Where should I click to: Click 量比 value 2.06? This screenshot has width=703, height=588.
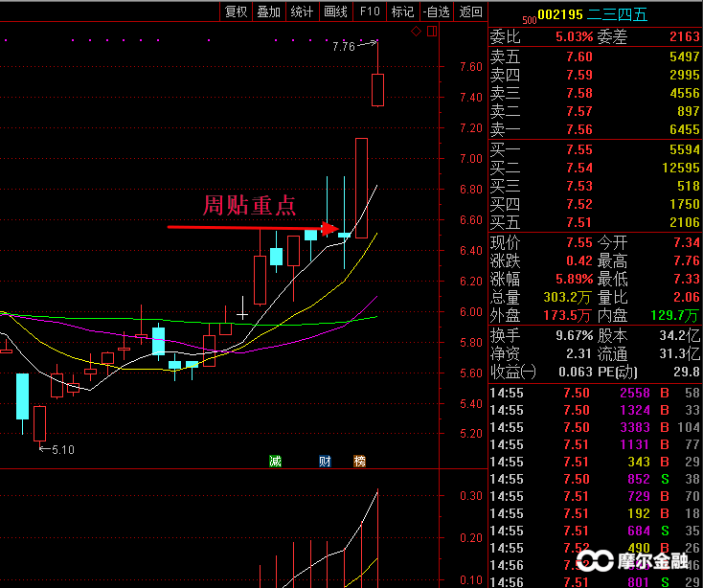[687, 297]
